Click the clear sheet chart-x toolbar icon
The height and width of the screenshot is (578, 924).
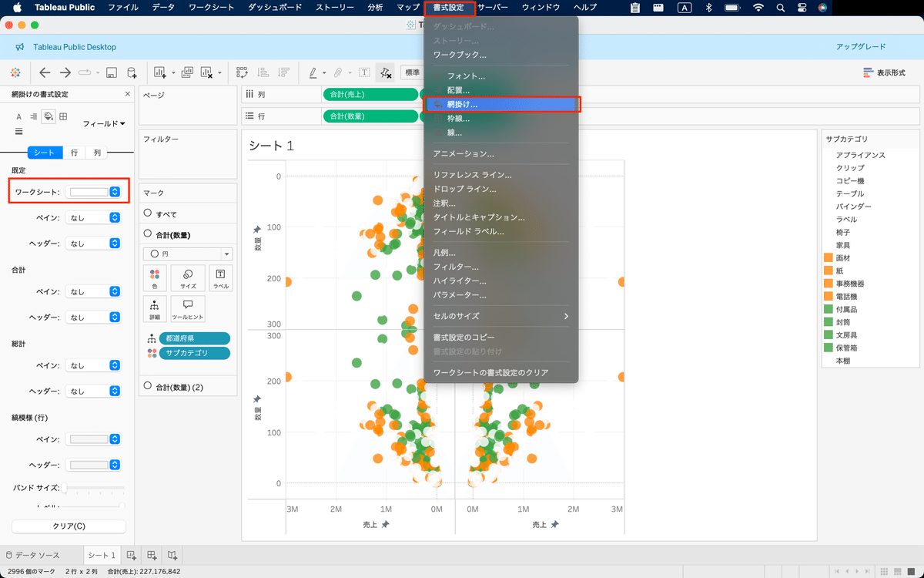[x=206, y=72]
